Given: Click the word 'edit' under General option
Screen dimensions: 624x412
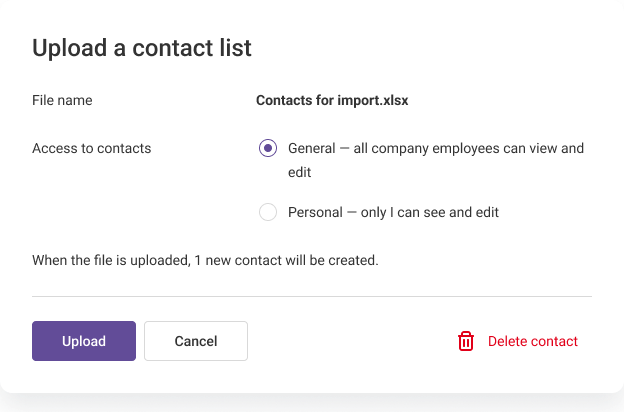Looking at the screenshot, I should [x=300, y=172].
